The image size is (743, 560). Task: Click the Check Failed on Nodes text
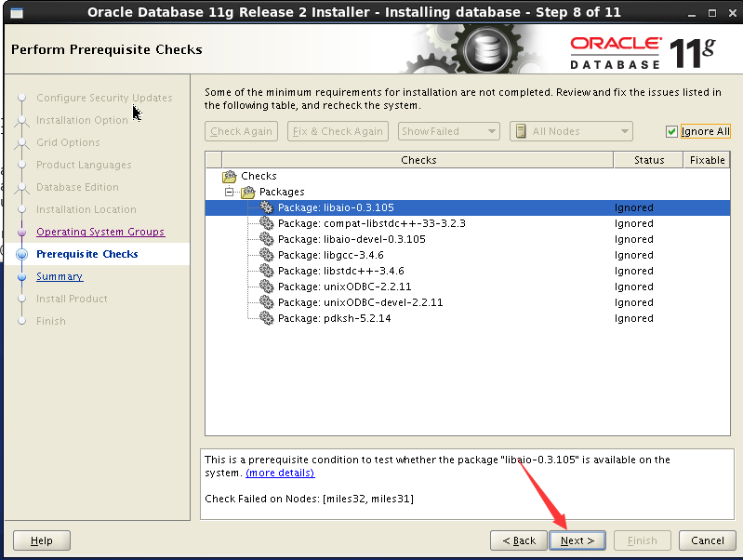point(309,499)
